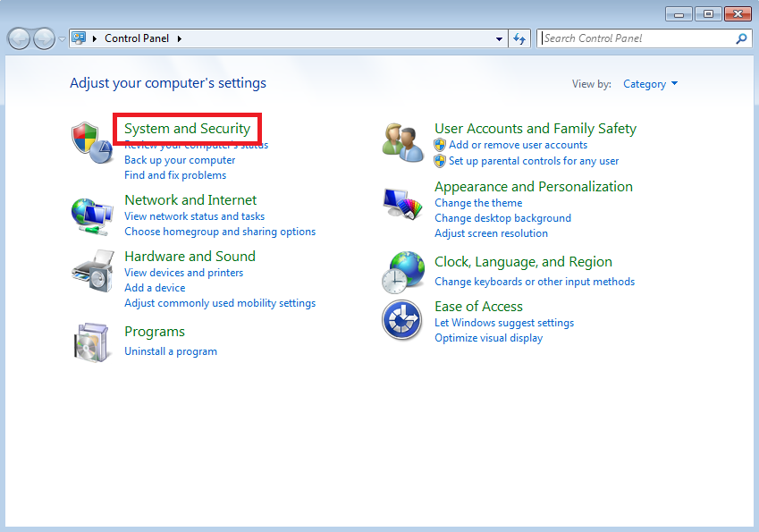Click Add a device link

pyautogui.click(x=155, y=288)
